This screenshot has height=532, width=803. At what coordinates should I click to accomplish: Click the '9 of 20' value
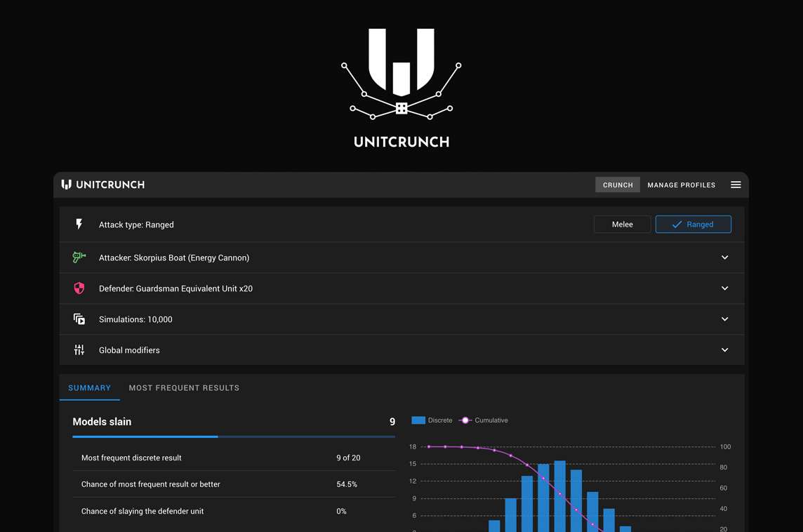(x=348, y=458)
